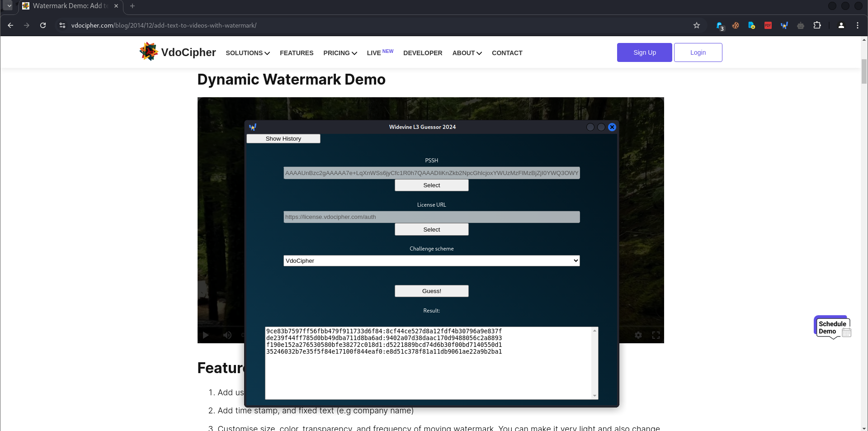The height and width of the screenshot is (431, 868).
Task: Open the Chrome three-dot menu
Action: coord(858,25)
